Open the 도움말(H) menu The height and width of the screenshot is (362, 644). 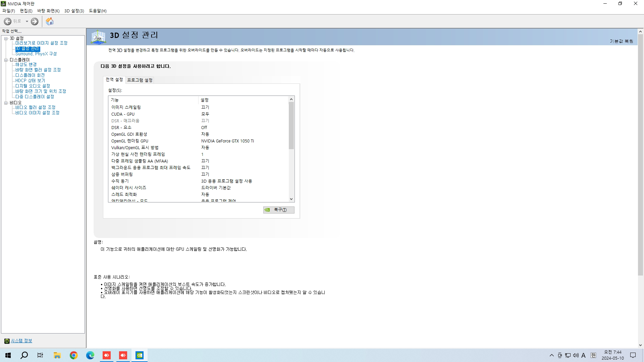98,11
